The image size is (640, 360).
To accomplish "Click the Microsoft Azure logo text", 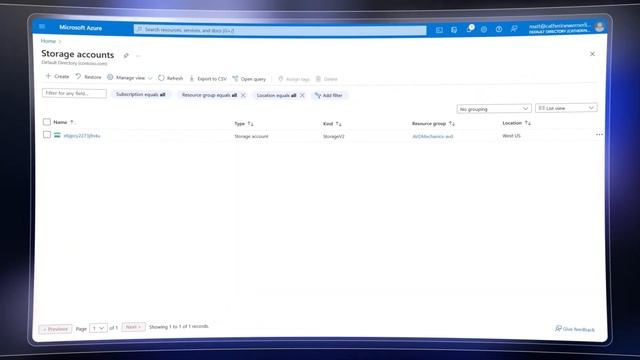I will 80,28.
